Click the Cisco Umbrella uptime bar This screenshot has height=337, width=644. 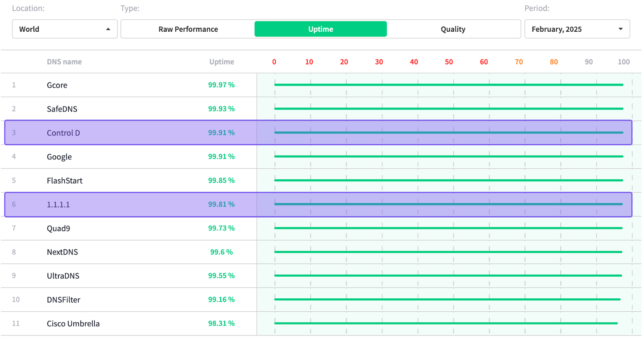[446, 323]
